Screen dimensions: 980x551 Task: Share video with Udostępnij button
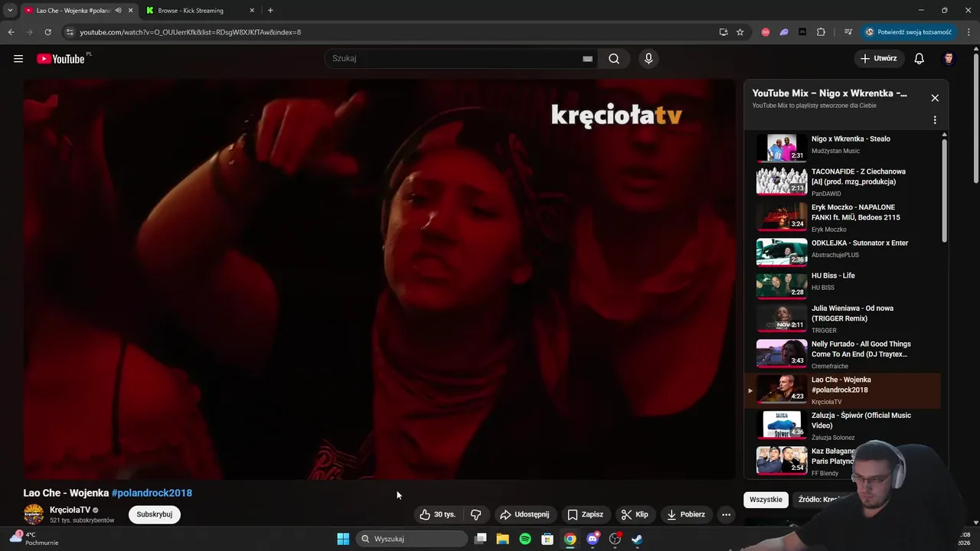(x=524, y=514)
